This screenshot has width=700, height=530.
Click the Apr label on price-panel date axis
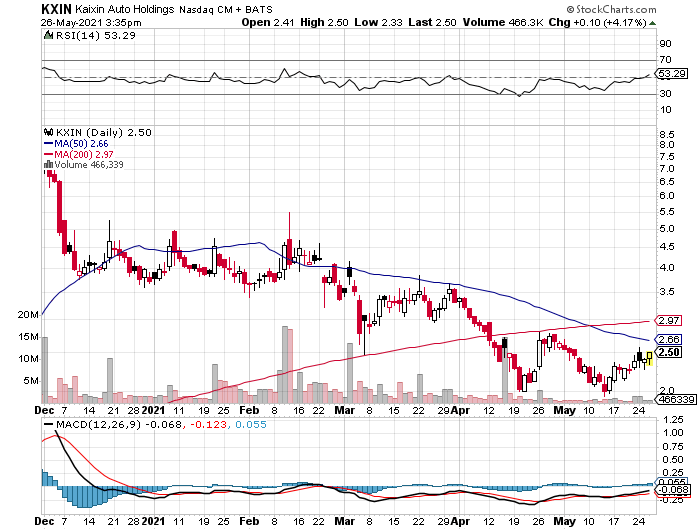tap(460, 410)
